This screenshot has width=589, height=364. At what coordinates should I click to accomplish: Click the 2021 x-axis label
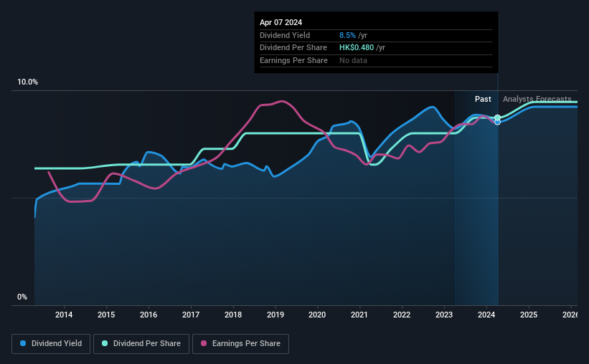(x=359, y=315)
